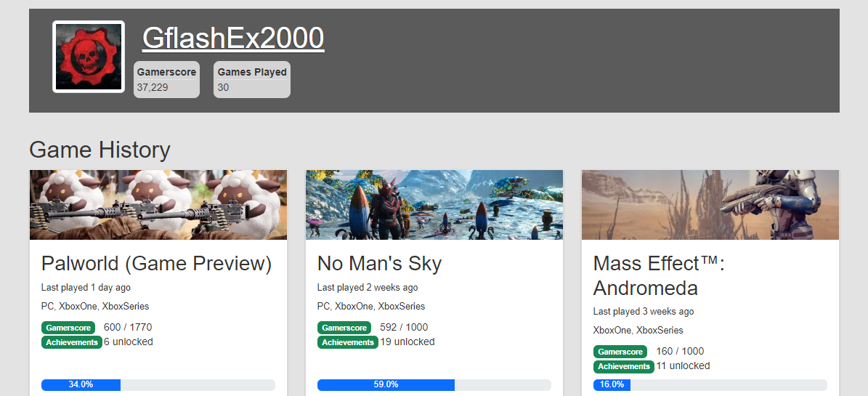Click 'Last played 1 day ago' text
The image size is (868, 396).
click(86, 288)
